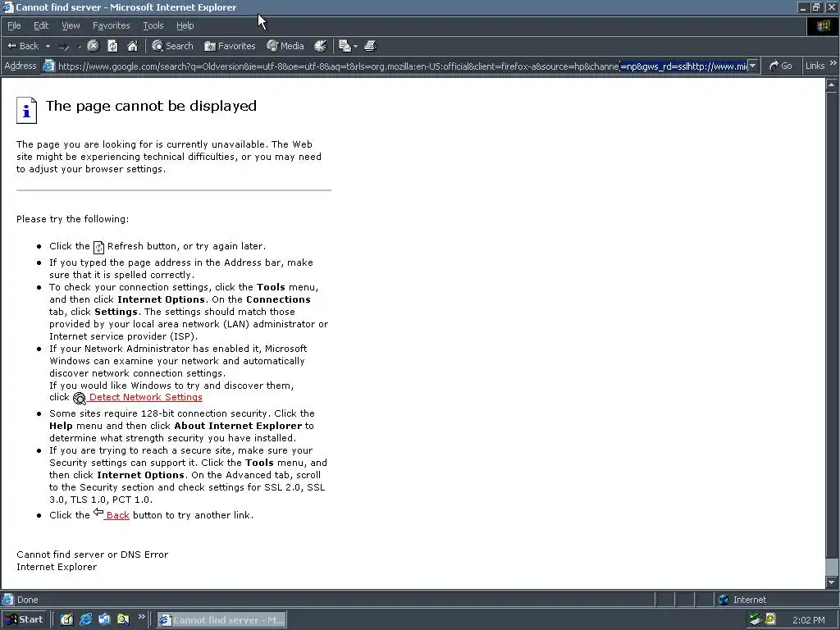
Task: Click the Print icon
Action: click(x=370, y=46)
